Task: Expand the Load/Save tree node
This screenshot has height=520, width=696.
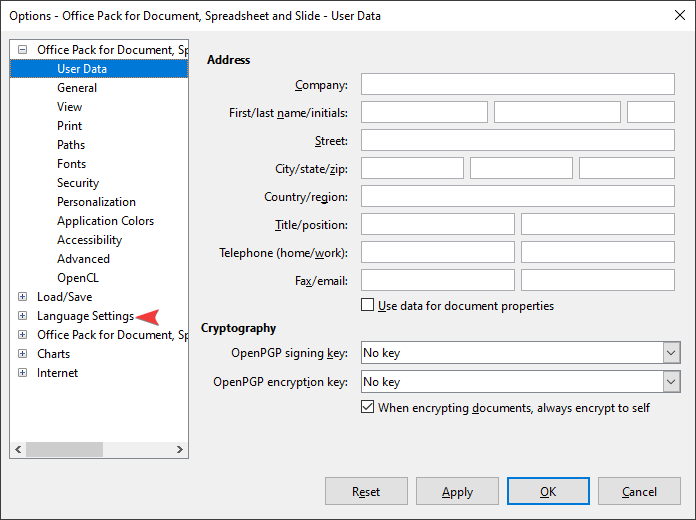Action: click(x=23, y=297)
